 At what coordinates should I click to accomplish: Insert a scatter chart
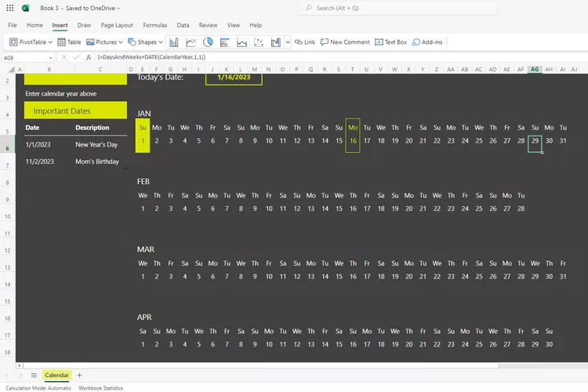[x=259, y=42]
